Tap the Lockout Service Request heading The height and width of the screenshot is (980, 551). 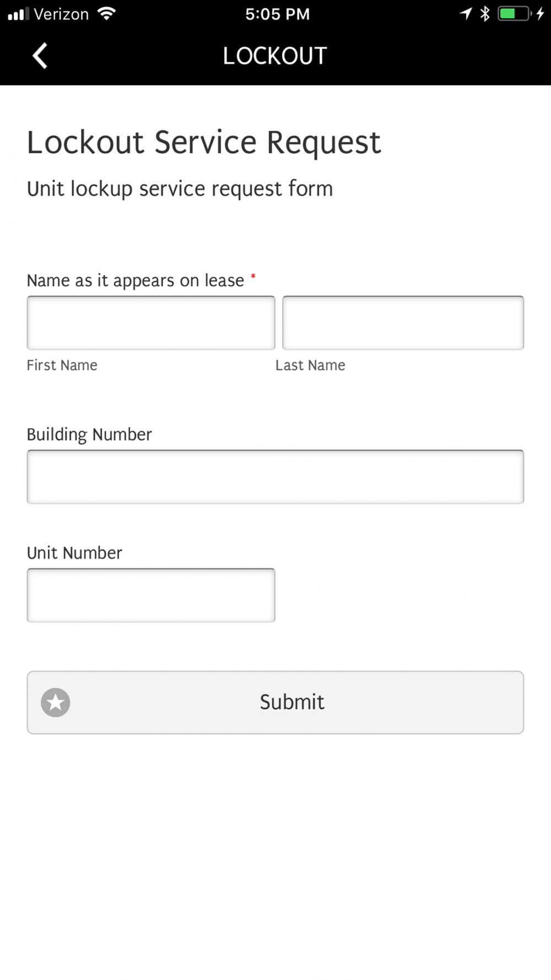[204, 142]
